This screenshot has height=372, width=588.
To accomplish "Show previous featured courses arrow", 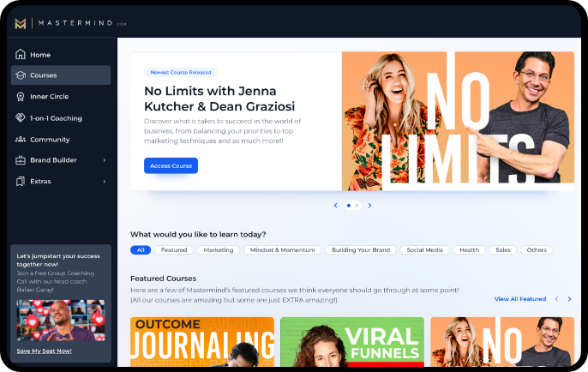I will tap(557, 299).
